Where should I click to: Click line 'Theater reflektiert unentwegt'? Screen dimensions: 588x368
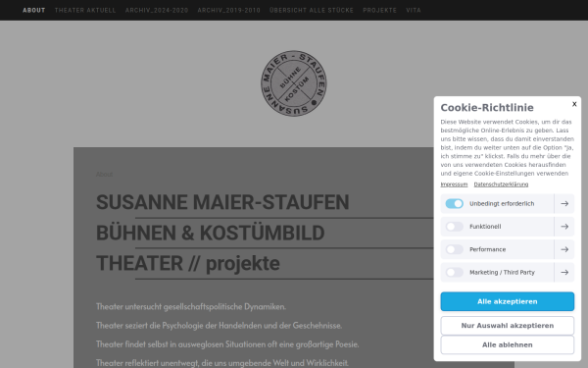[222, 363]
